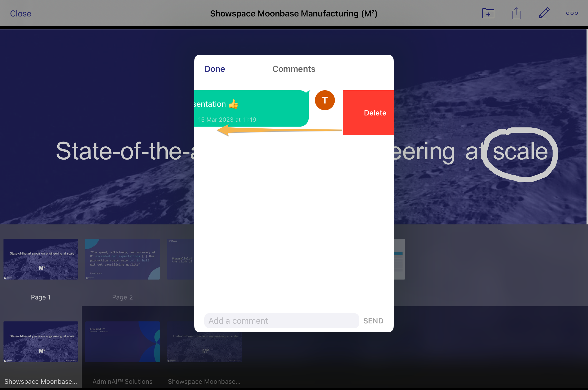Tap Done in the Comments panel
This screenshot has height=390, width=588.
click(215, 69)
